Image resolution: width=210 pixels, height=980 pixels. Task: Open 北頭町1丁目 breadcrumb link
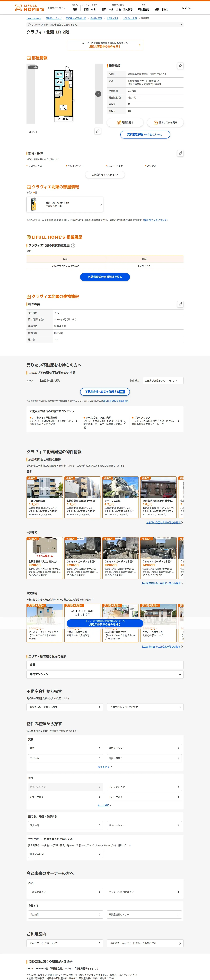pyautogui.click(x=112, y=18)
